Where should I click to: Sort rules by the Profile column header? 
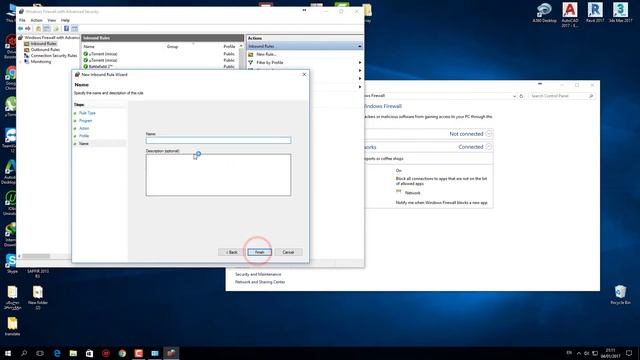click(x=229, y=47)
